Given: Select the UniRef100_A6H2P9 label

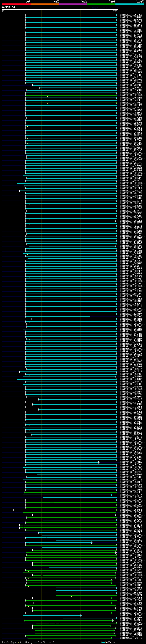Looking at the screenshot, I should click(131, 567).
